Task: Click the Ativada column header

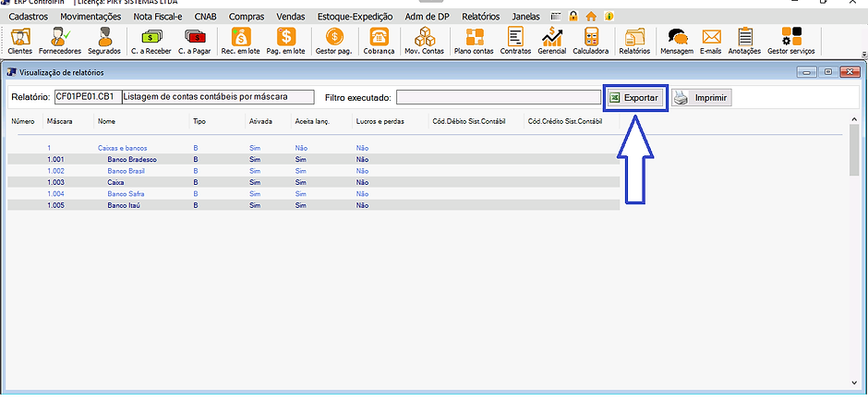Action: click(260, 121)
